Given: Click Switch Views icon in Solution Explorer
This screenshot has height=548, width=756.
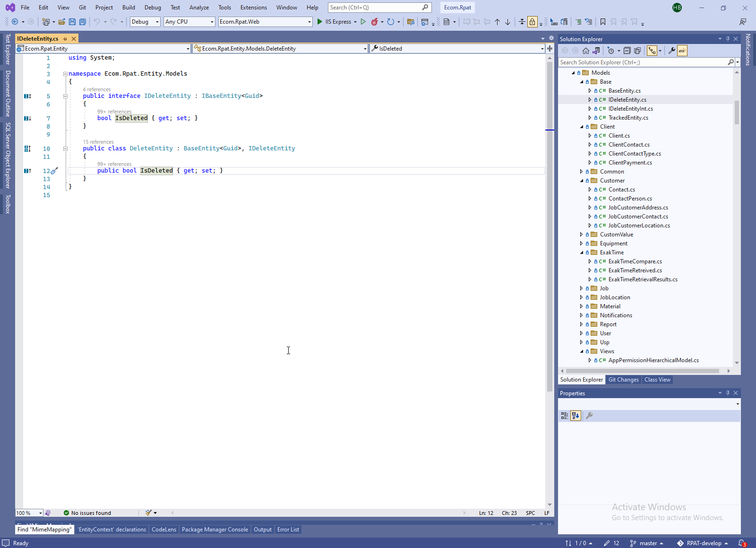Looking at the screenshot, I should (596, 51).
